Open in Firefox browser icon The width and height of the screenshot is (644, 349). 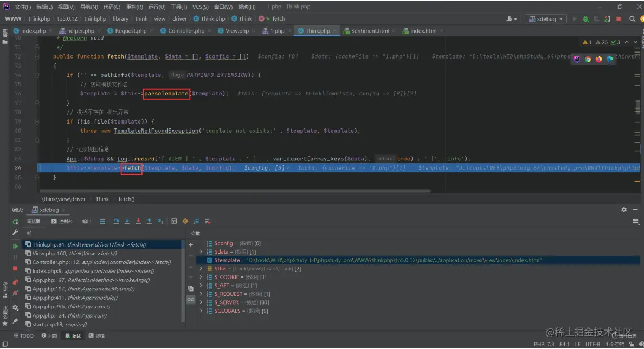click(x=599, y=59)
